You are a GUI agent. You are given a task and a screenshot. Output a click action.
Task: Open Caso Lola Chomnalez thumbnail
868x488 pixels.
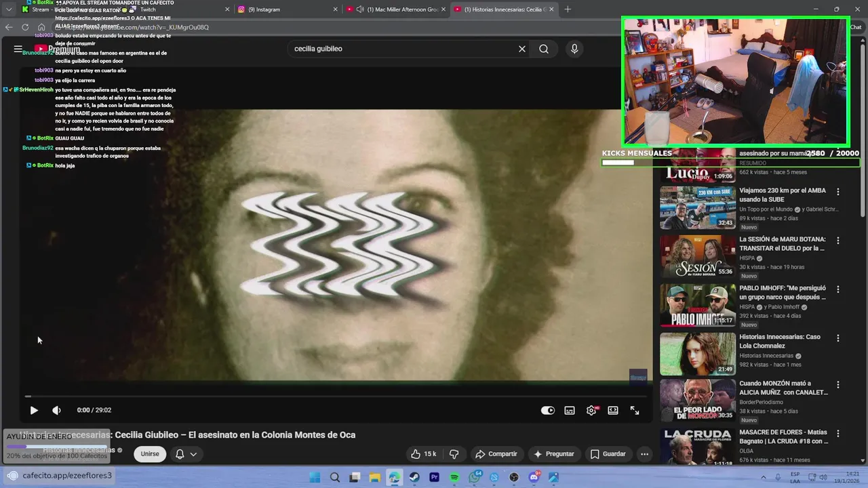click(x=698, y=353)
